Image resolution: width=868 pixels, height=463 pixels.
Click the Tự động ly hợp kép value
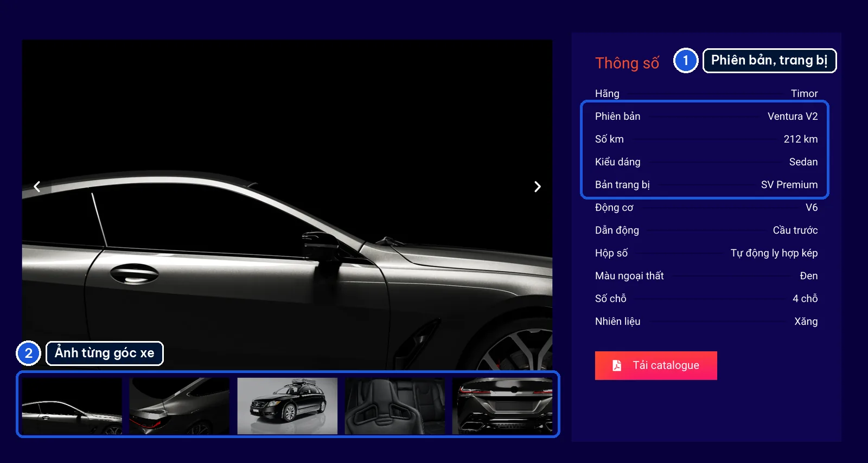pyautogui.click(x=774, y=253)
